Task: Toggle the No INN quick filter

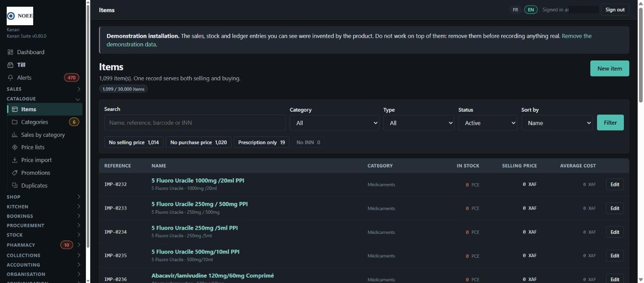Action: click(x=308, y=142)
